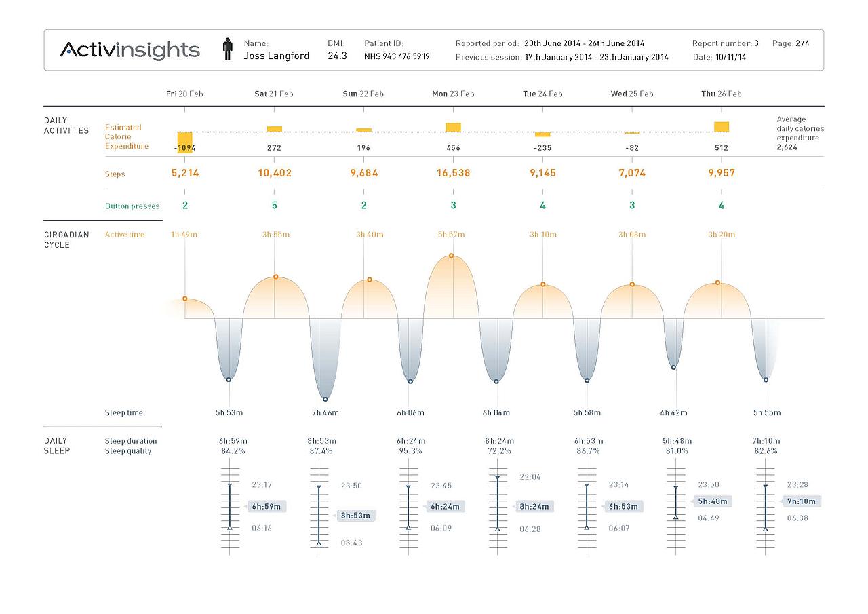868x614 pixels.
Task: Click the bedtime arrow at 22:04
Action: pyautogui.click(x=498, y=478)
